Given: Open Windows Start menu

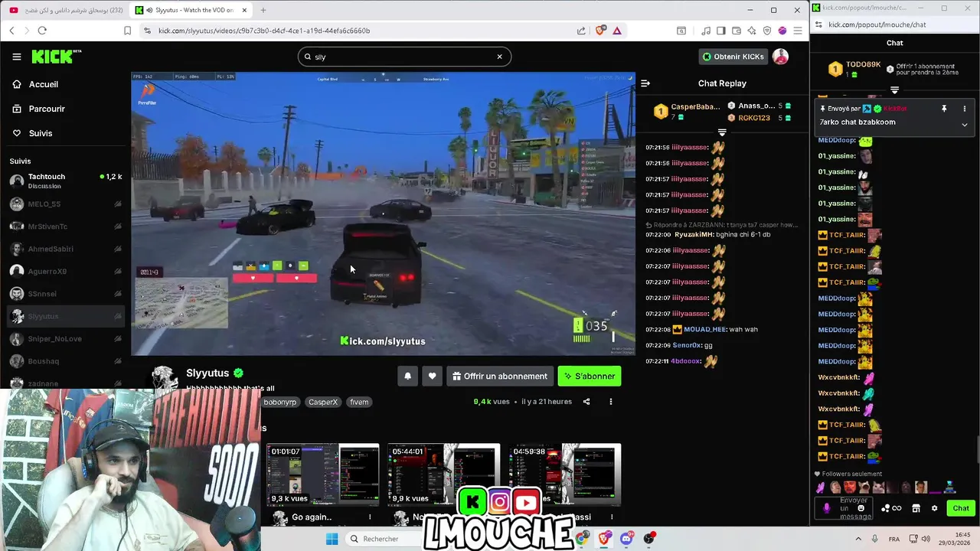Looking at the screenshot, I should tap(332, 539).
